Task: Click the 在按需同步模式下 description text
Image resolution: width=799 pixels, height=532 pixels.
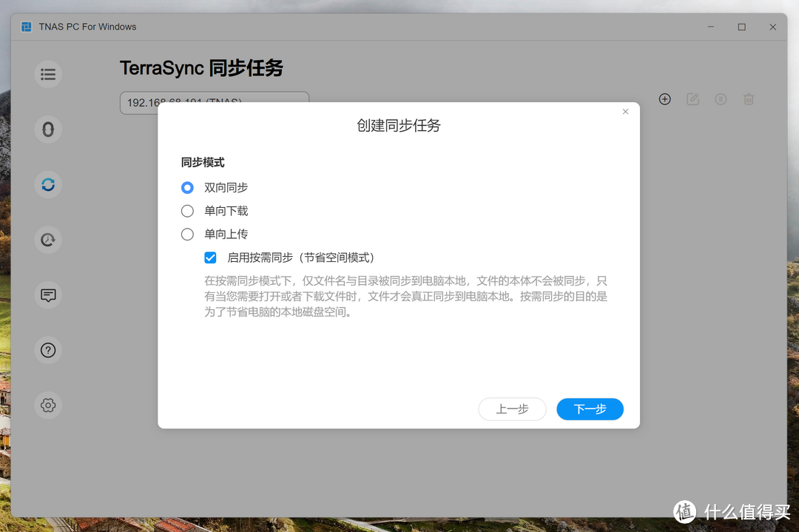Action: [405, 296]
